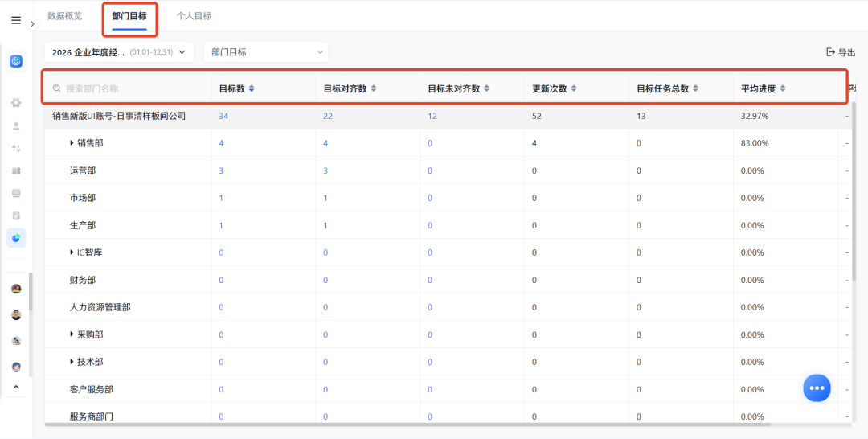The image size is (868, 439).
Task: Click the sidebar avatar list scrollbar
Action: (31, 292)
